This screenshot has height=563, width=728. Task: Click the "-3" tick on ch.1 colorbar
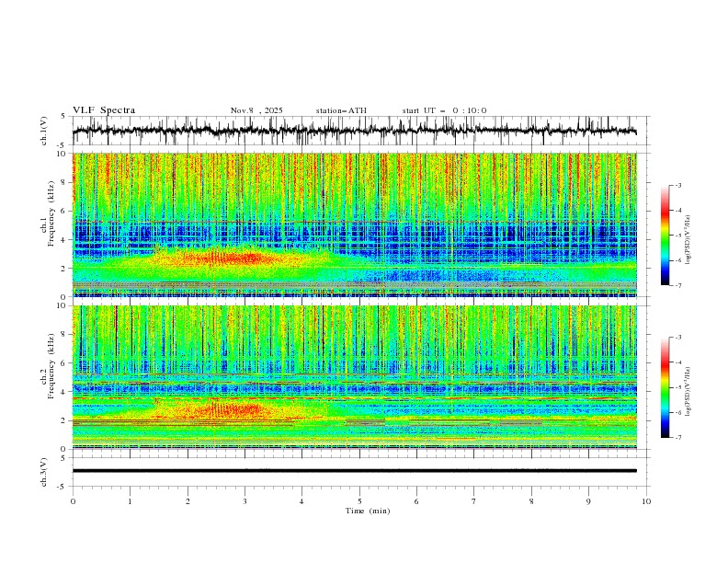pos(677,185)
